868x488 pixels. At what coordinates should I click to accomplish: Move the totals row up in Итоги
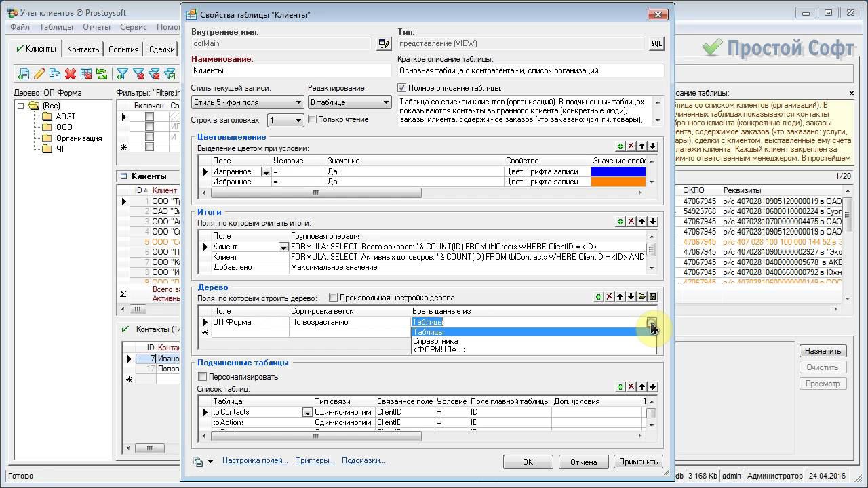[642, 222]
